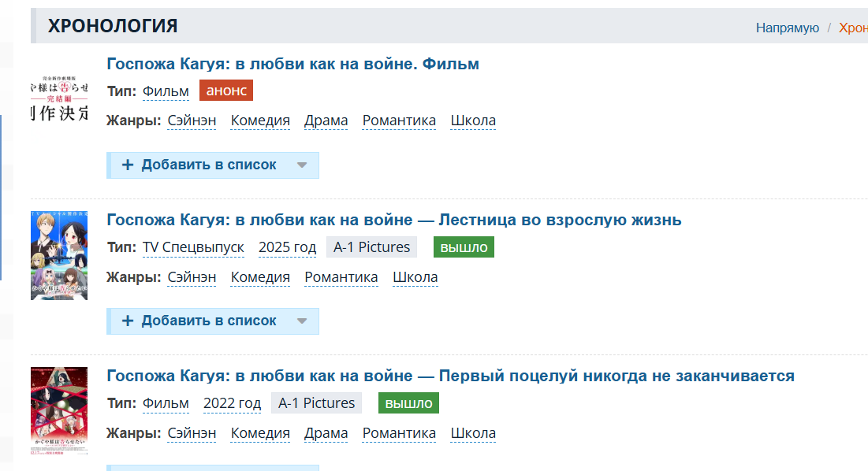Select genre Романтика in the 2022 film
The height and width of the screenshot is (471, 868).
click(x=399, y=433)
